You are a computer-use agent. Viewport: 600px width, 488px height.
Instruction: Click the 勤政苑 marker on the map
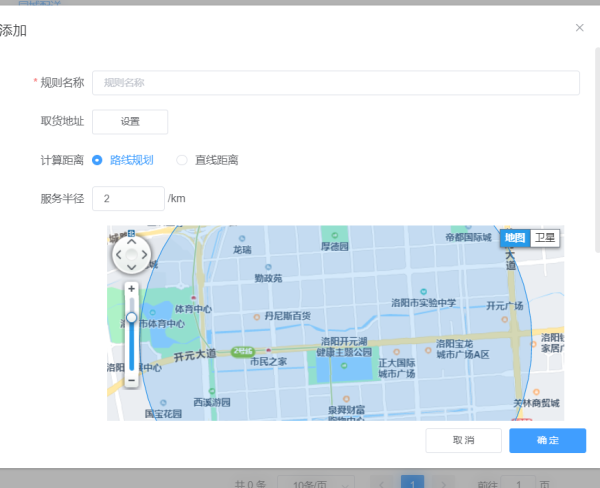tap(268, 267)
